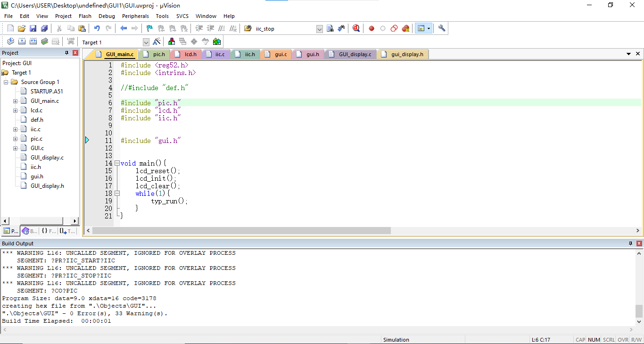Insert a bookmark with the flag icon

150,28
